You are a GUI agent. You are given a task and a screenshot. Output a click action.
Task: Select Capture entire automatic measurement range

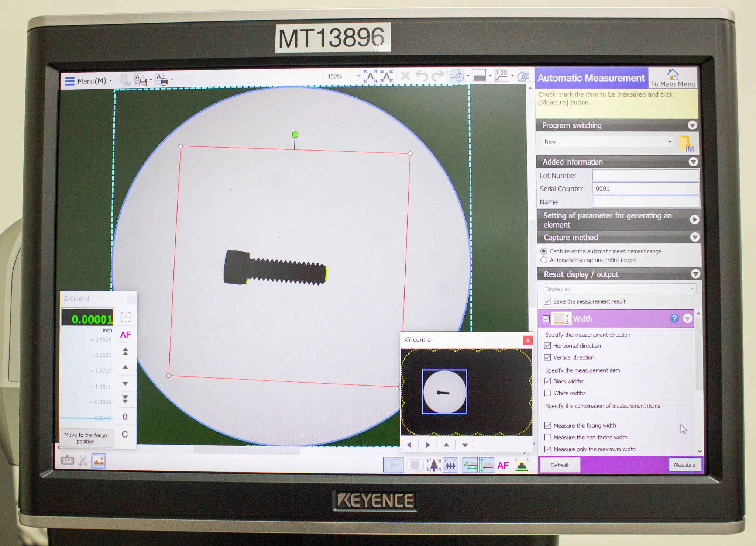point(544,251)
